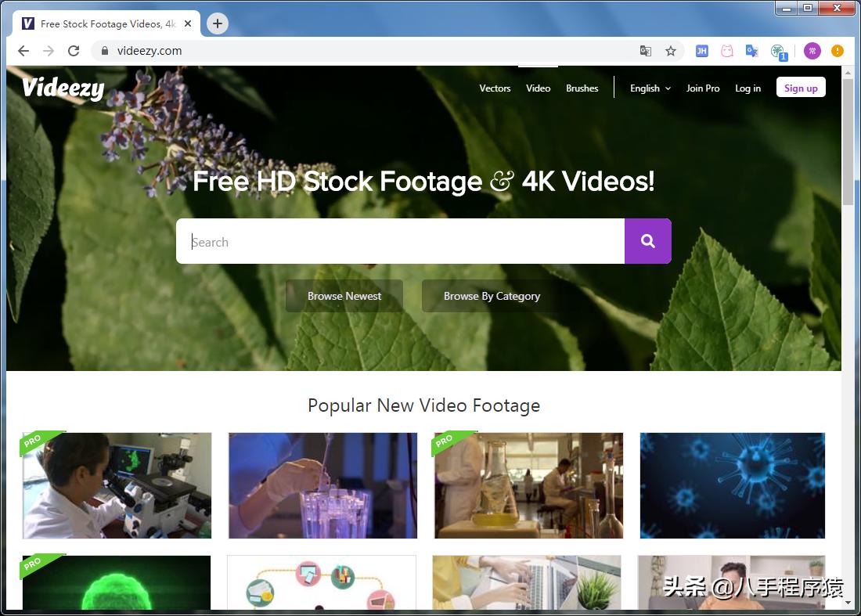Open the blue virus animation thumbnail

tap(733, 485)
